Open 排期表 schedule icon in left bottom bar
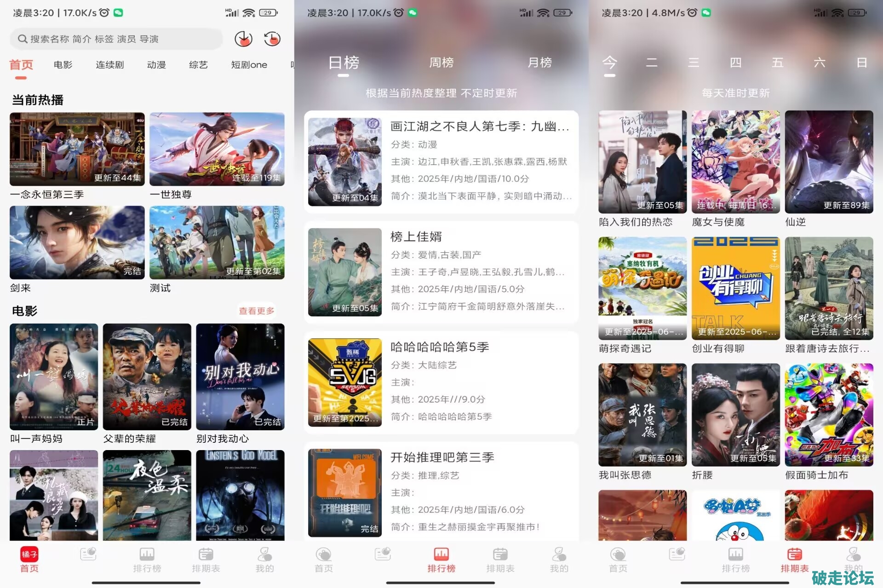Viewport: 883px width, 588px height. (x=206, y=554)
